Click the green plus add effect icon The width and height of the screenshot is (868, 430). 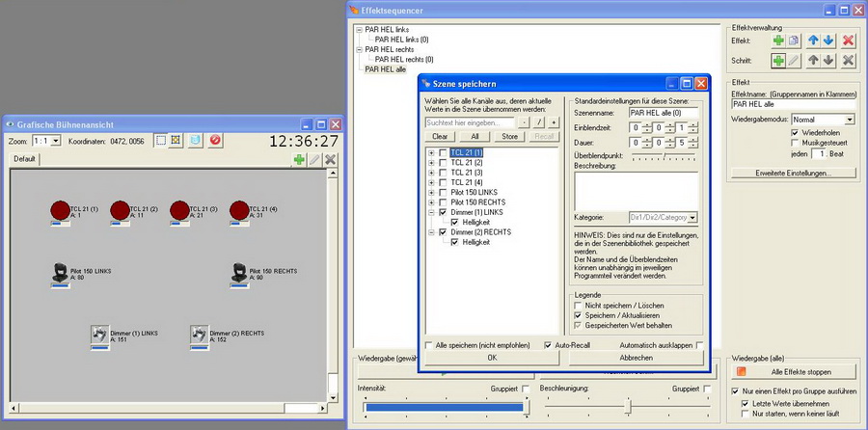(778, 40)
